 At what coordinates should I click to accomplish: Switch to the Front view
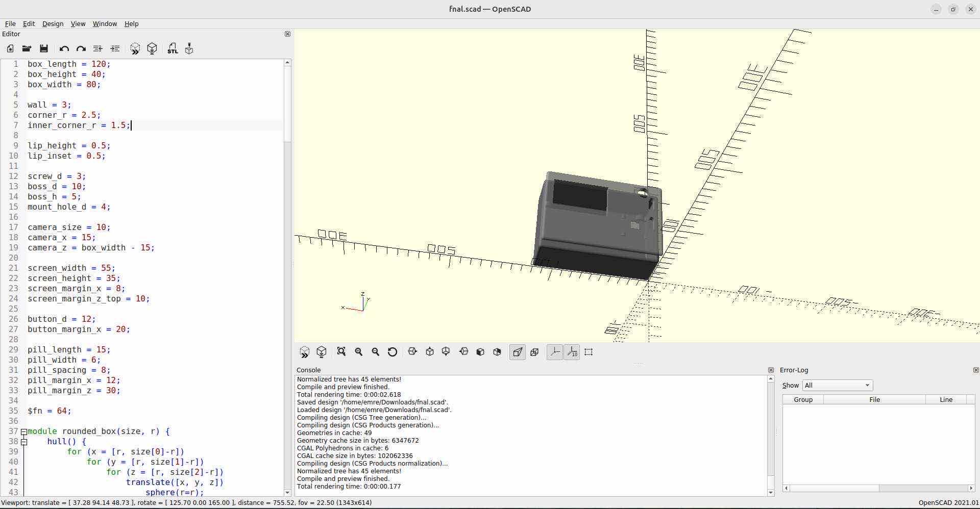point(480,352)
